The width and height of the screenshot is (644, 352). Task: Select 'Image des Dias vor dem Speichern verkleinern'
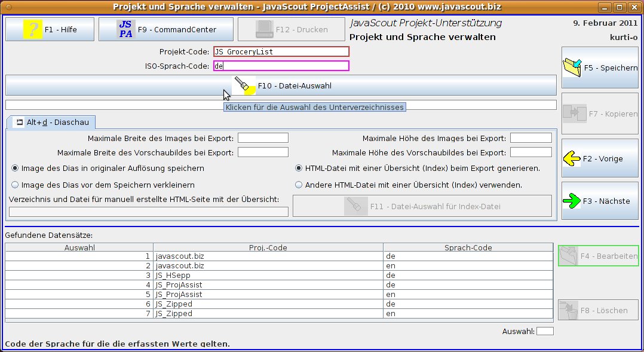pyautogui.click(x=16, y=185)
